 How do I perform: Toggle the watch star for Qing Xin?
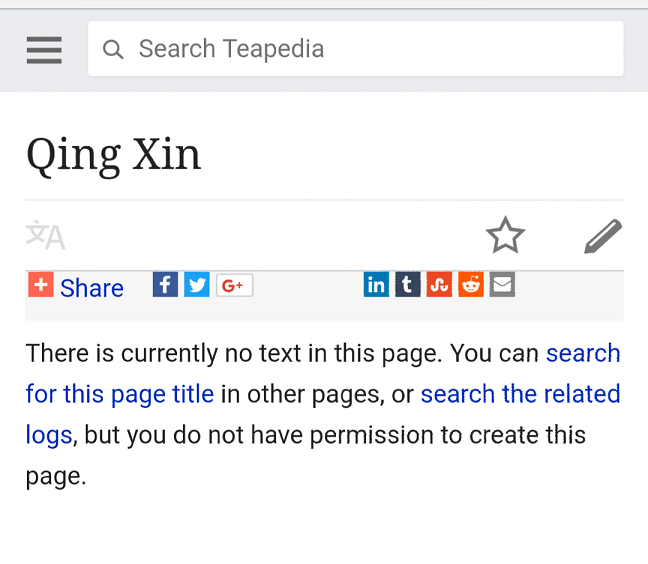pos(505,235)
